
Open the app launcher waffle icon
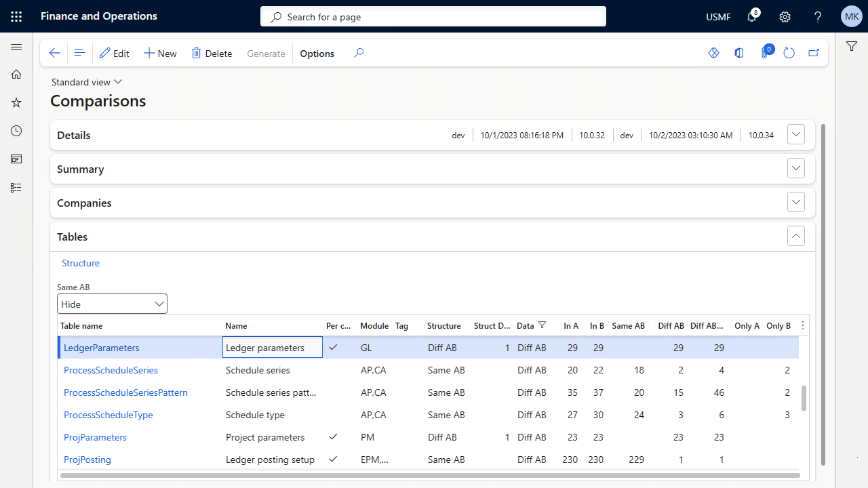[16, 16]
